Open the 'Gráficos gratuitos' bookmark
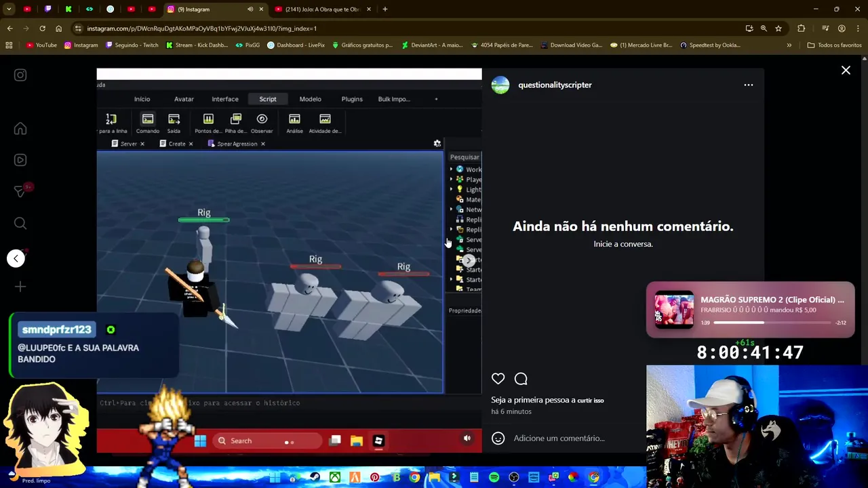 click(x=362, y=45)
